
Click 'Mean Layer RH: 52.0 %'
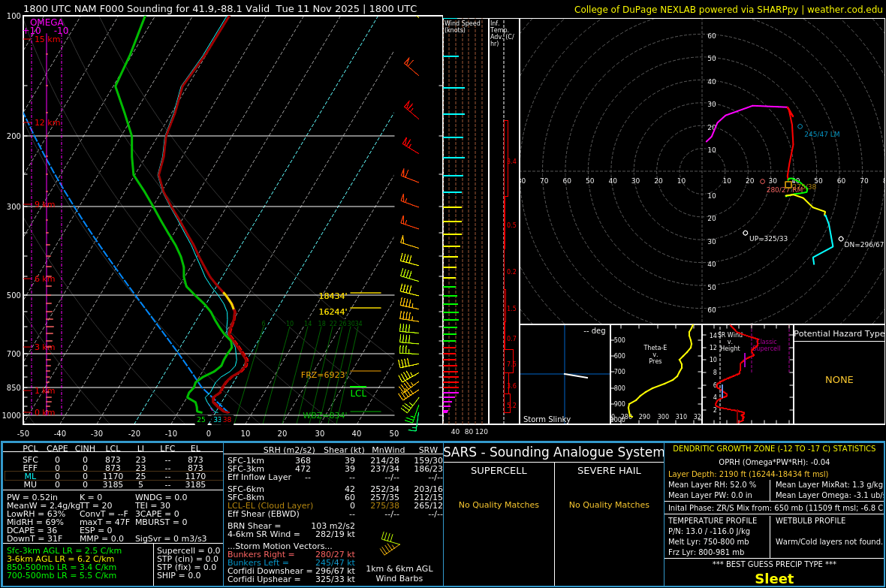coord(712,484)
